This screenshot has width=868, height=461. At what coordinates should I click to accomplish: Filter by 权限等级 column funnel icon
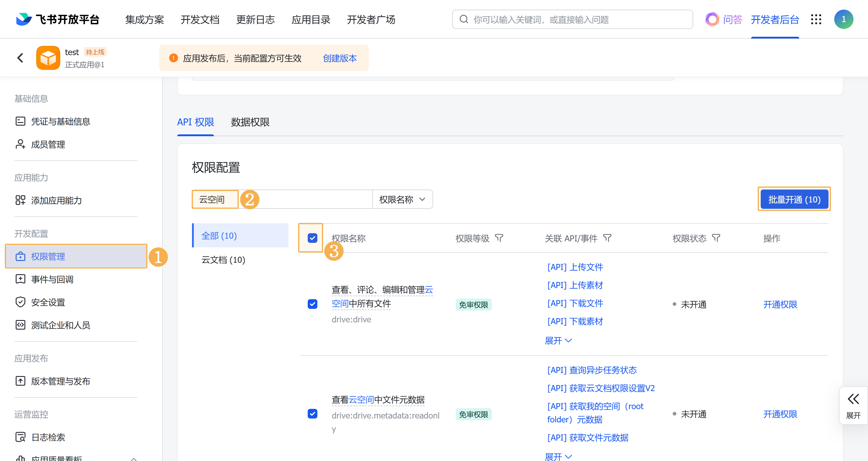pyautogui.click(x=499, y=238)
